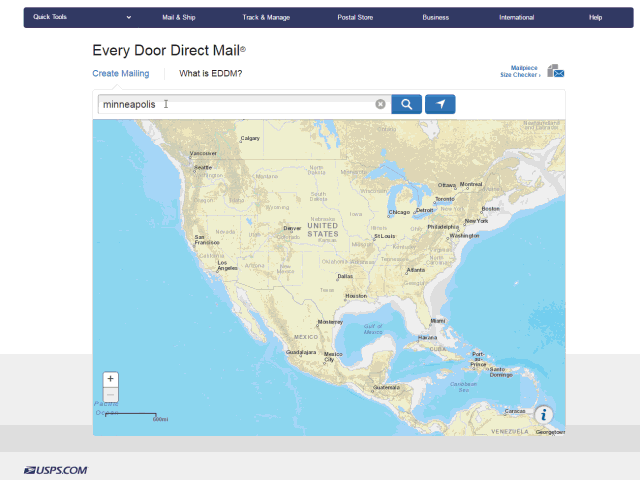Image resolution: width=640 pixels, height=480 pixels.
Task: Zoom in on the map with plus button
Action: click(111, 379)
